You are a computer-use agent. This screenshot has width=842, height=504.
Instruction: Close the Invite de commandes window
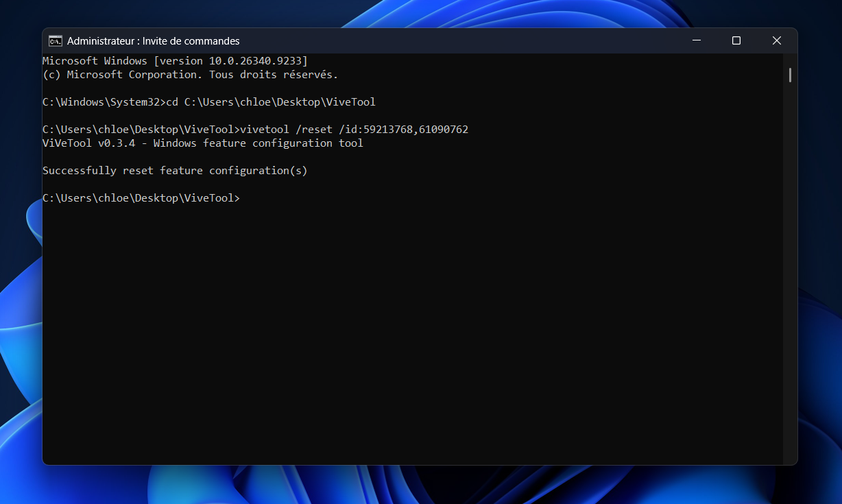(x=777, y=41)
